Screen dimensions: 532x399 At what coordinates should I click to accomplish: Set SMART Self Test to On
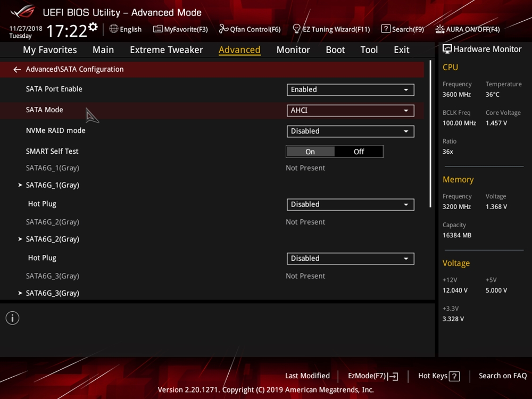click(x=310, y=152)
